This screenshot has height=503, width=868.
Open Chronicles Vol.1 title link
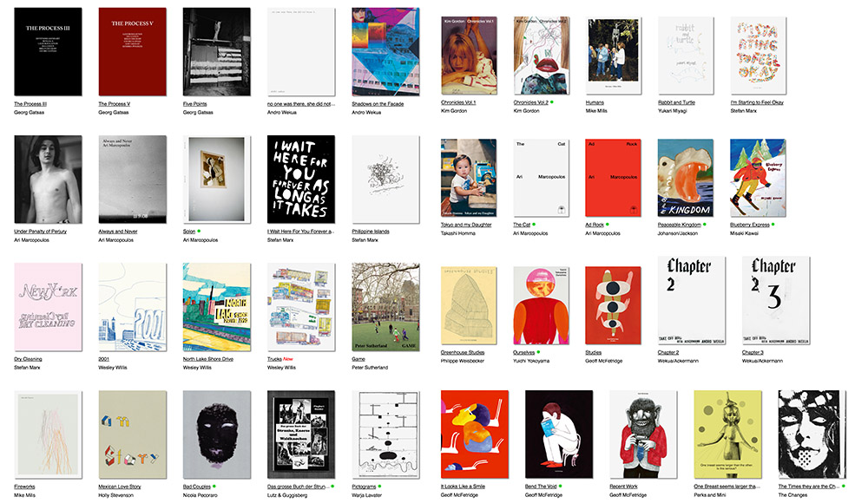click(458, 102)
